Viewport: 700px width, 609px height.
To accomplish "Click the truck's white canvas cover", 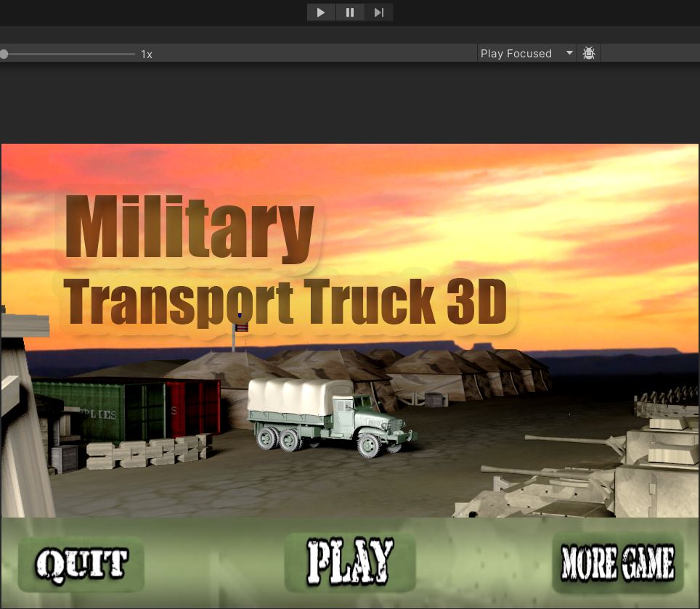I will pyautogui.click(x=290, y=396).
